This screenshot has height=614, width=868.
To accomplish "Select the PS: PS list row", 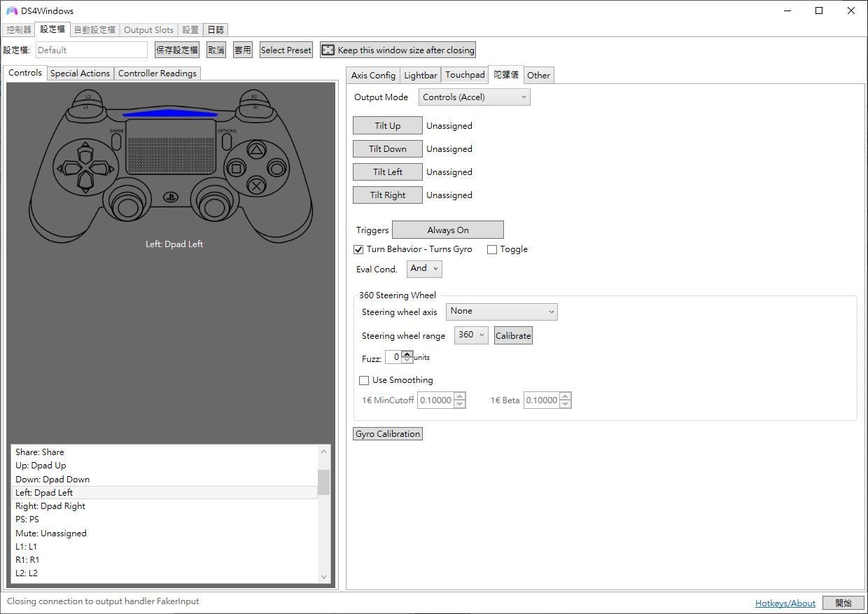I will (x=166, y=519).
